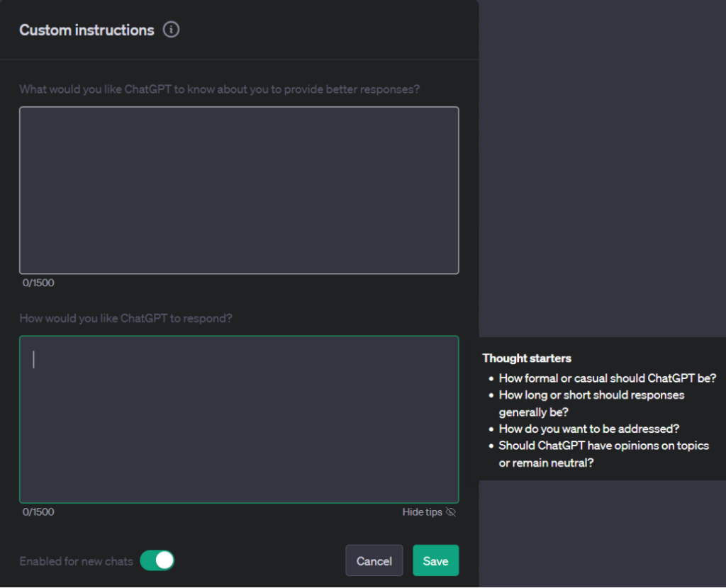Click the 'How do you want to be addressed?' tip

point(589,429)
